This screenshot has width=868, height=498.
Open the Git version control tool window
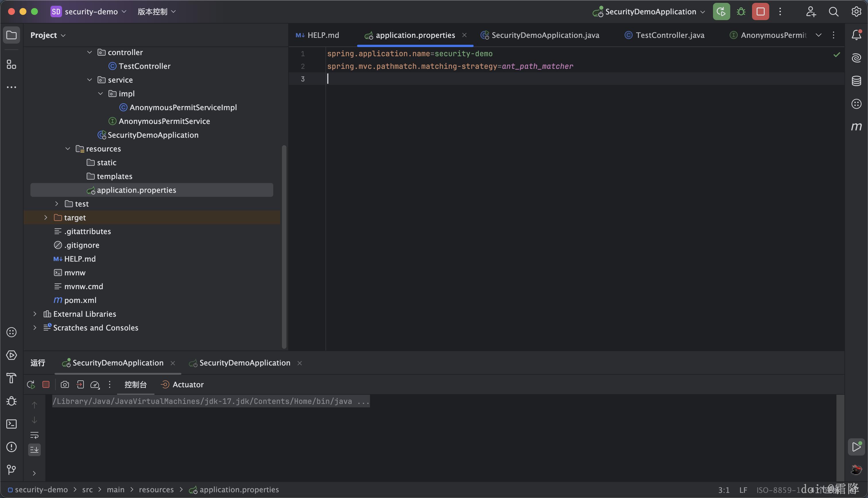tap(12, 470)
